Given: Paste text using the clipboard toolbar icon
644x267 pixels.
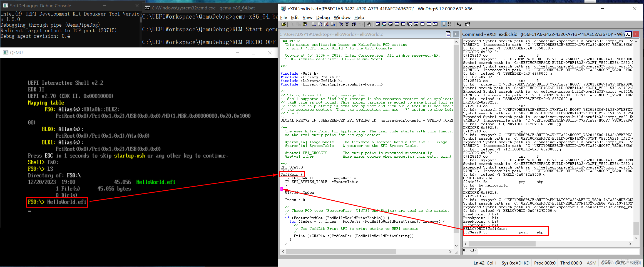Looking at the screenshot, I should tap(305, 24).
